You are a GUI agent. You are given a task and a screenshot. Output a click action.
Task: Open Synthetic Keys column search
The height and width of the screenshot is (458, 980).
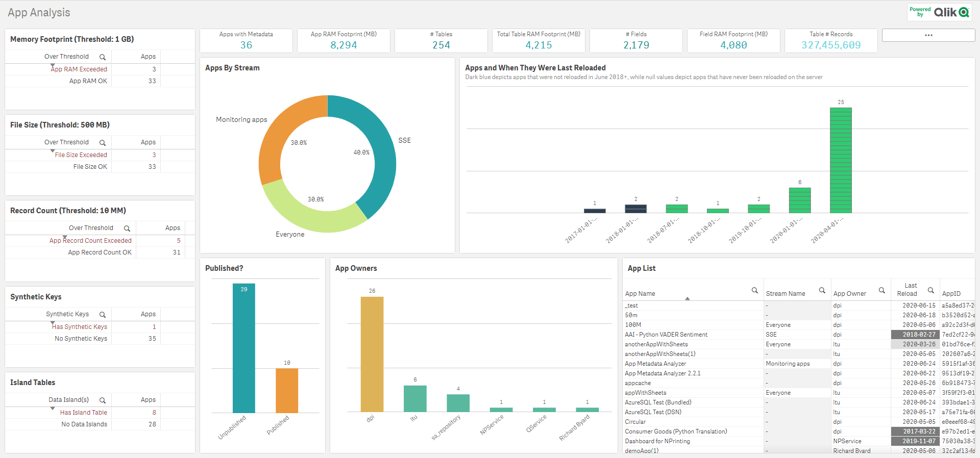tap(103, 315)
